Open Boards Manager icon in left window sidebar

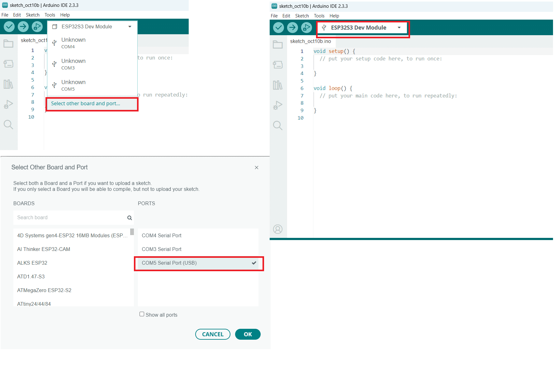[8, 64]
